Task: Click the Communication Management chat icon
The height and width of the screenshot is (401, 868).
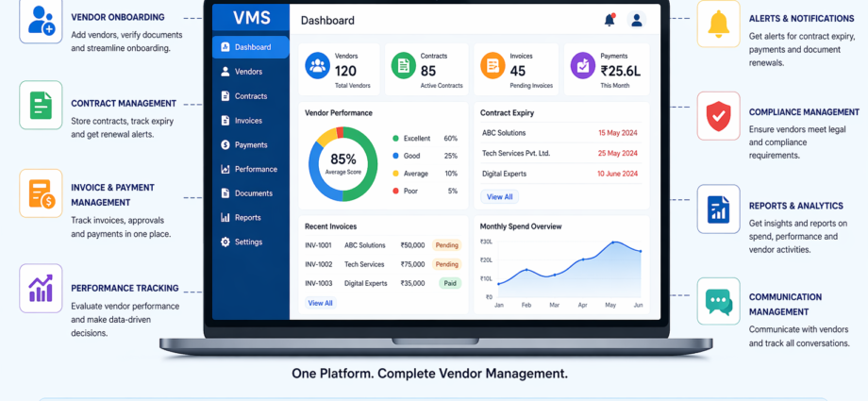Action: (x=718, y=301)
